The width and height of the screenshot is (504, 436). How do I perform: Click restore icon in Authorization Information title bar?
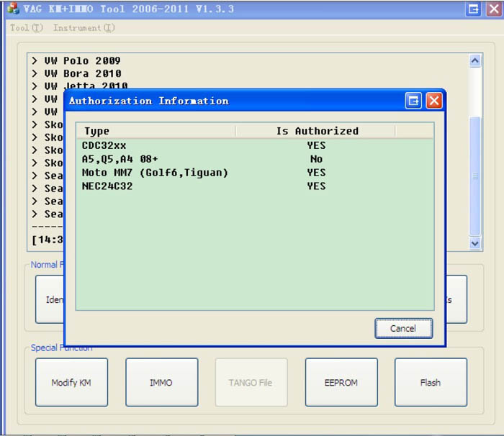point(413,101)
